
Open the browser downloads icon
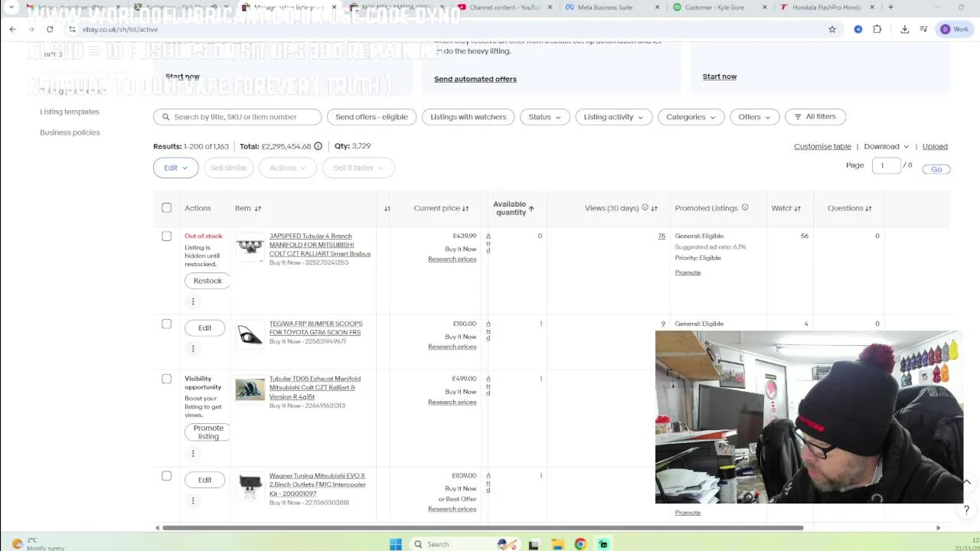(904, 29)
